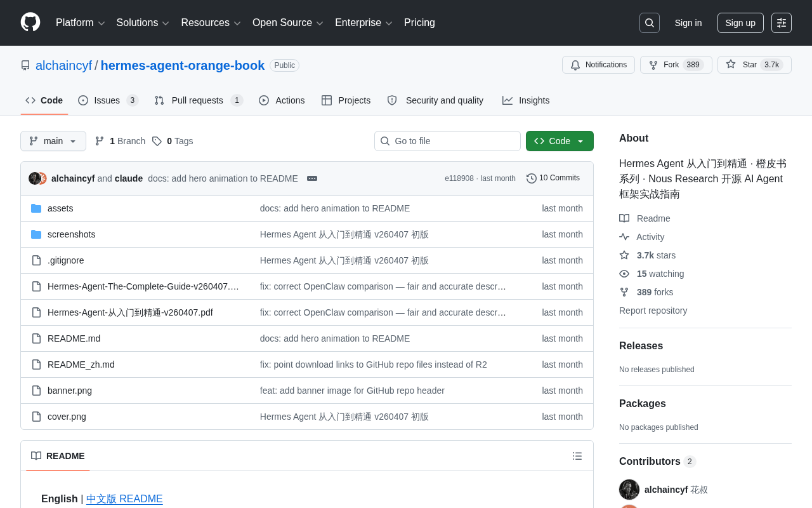The image size is (812, 508).
Task: Click claude co-author link in commit
Action: pyautogui.click(x=129, y=178)
